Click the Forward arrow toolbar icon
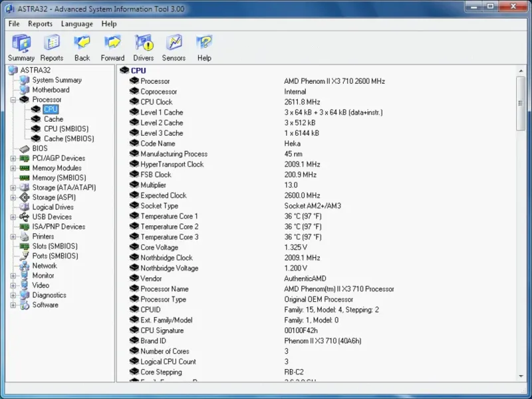This screenshot has height=399, width=532. (112, 43)
